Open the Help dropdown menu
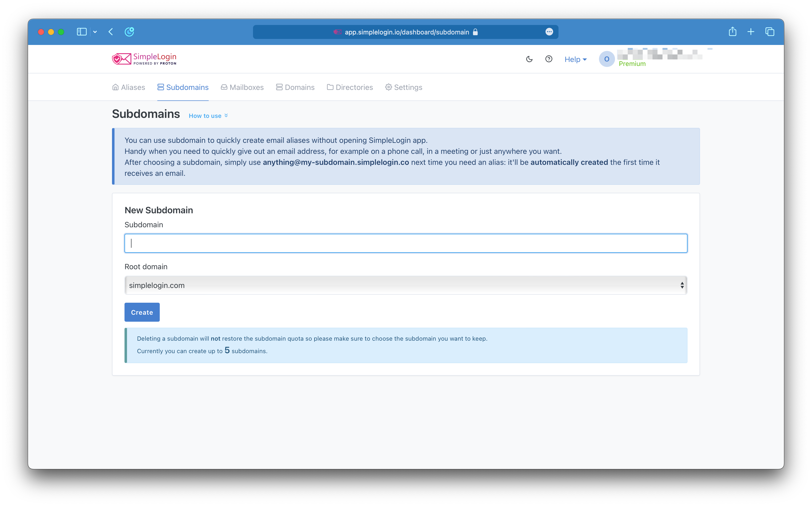This screenshot has height=506, width=812. (x=575, y=59)
